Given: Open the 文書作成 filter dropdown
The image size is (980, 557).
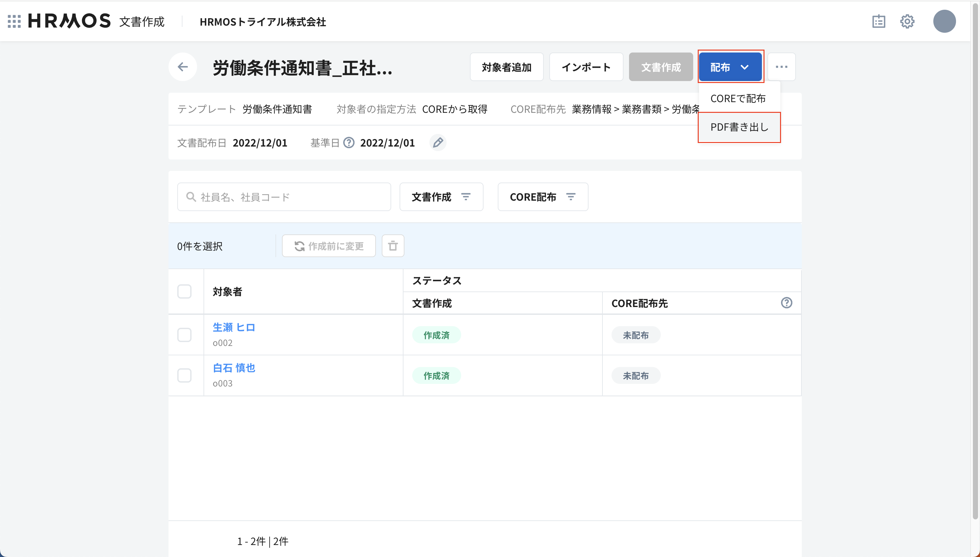Looking at the screenshot, I should pos(441,197).
